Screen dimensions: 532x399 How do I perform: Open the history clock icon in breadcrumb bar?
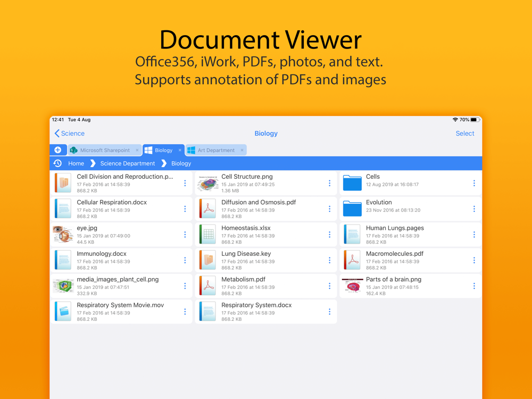point(57,163)
